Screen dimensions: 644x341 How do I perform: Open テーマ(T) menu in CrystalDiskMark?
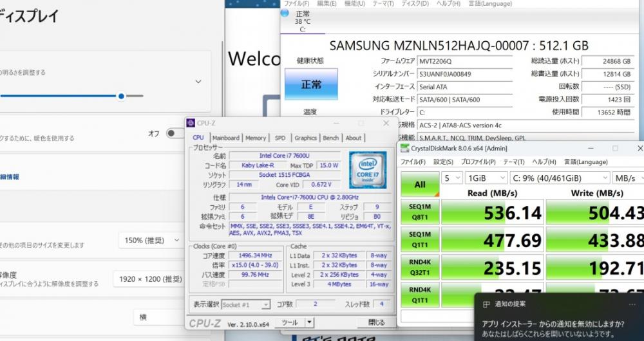click(514, 161)
